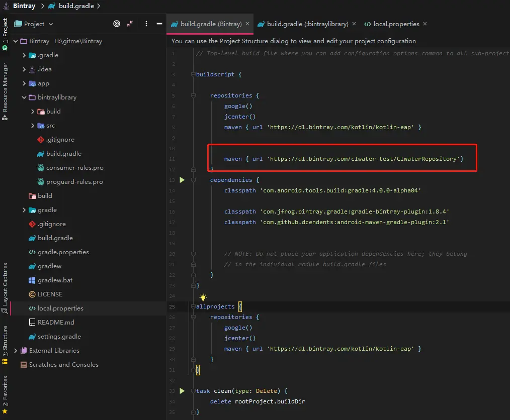Open the Project view dropdown

click(x=34, y=24)
